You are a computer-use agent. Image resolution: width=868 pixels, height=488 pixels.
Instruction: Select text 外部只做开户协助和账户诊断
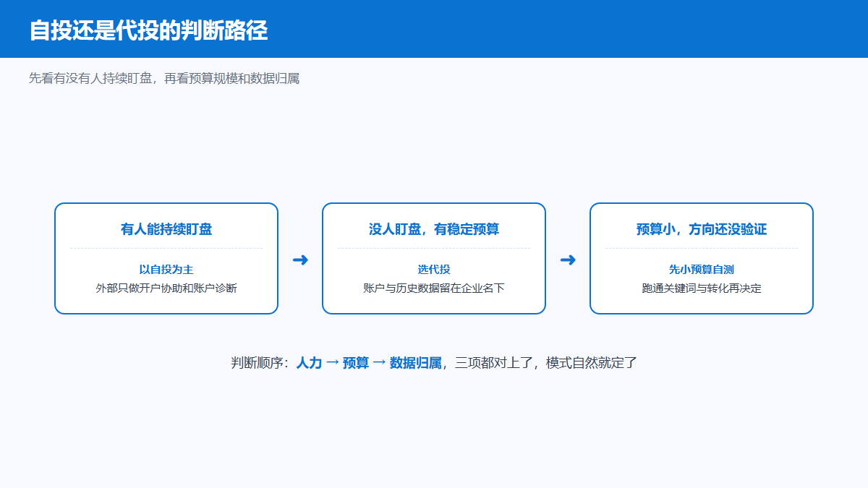[x=166, y=288]
